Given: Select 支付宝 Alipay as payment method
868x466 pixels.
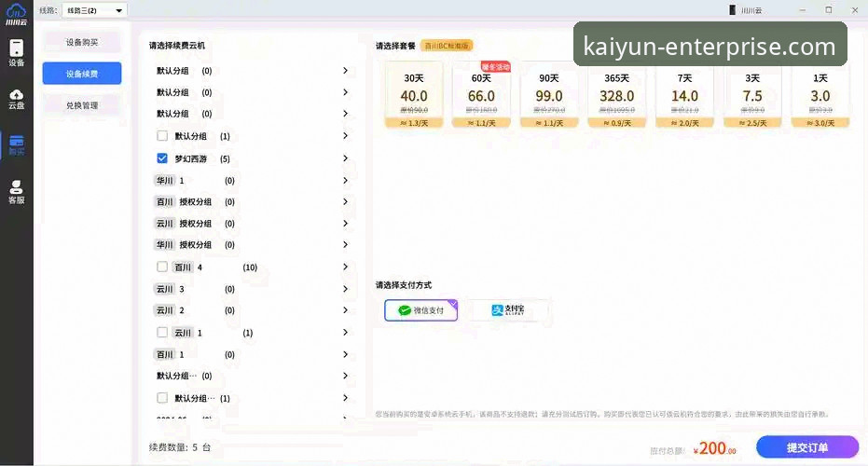Looking at the screenshot, I should pos(507,310).
